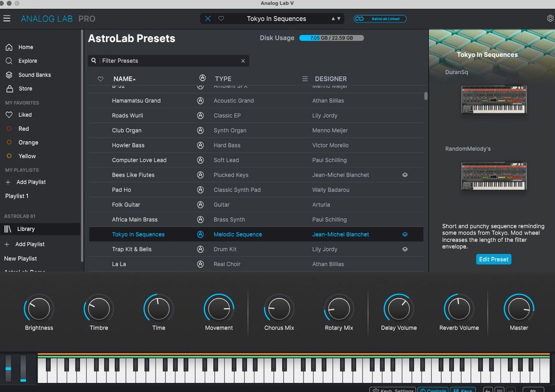Click the liked heart column header
The height and width of the screenshot is (392, 555).
101,79
